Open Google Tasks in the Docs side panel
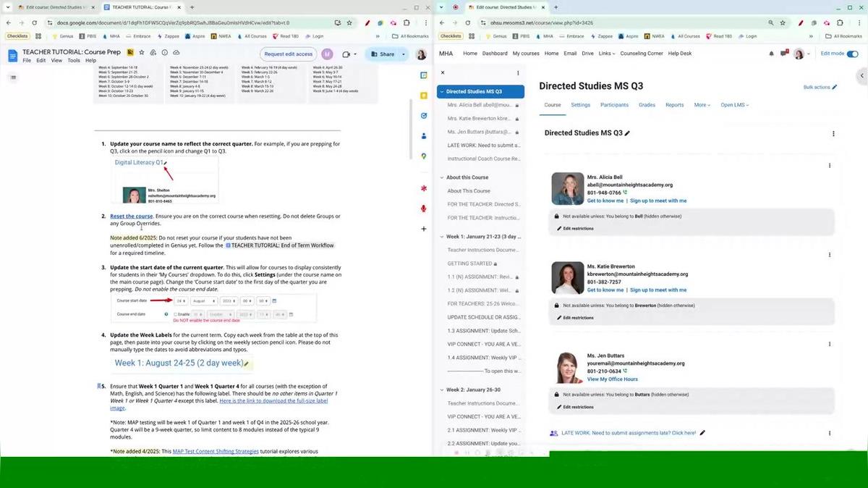The image size is (868, 488). tap(424, 116)
